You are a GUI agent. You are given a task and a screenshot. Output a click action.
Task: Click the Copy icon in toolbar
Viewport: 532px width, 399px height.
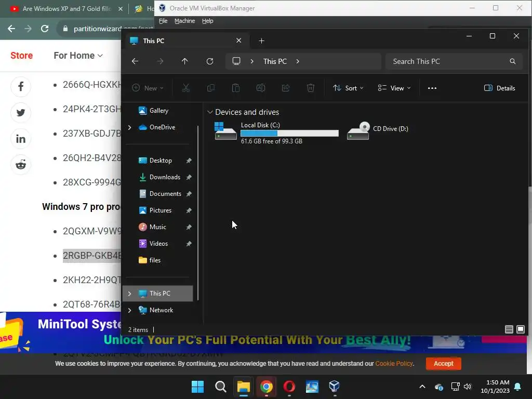(x=211, y=88)
